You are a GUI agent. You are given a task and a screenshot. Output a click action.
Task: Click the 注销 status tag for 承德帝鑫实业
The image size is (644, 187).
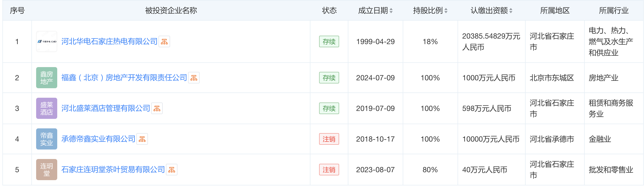point(329,139)
